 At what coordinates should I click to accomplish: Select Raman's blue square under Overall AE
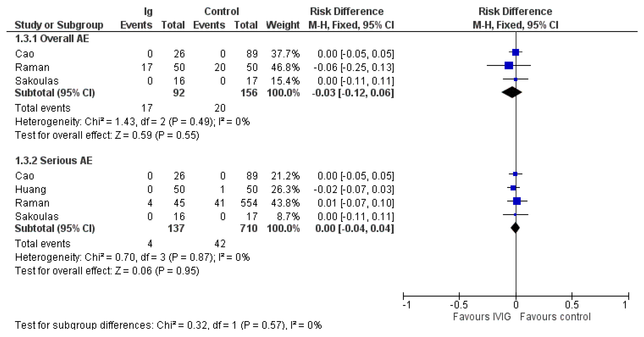point(509,66)
